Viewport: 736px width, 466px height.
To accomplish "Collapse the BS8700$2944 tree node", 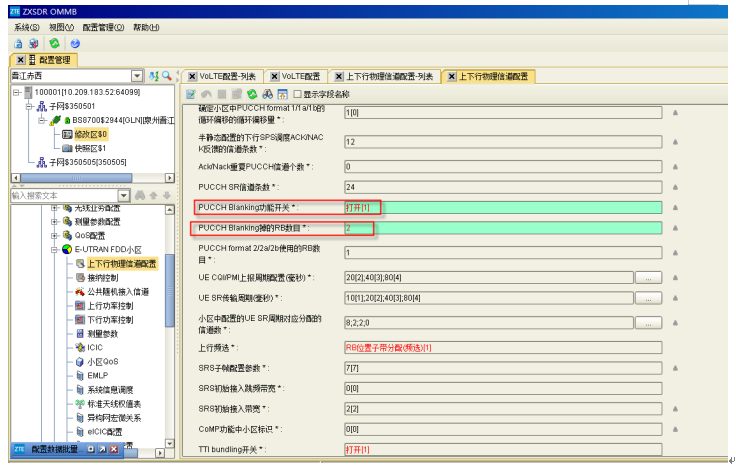I will [x=42, y=121].
